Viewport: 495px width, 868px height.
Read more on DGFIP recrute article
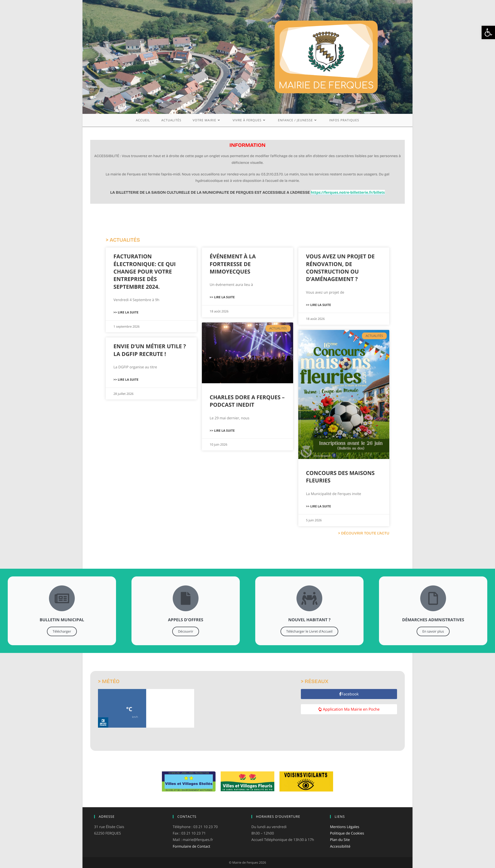coord(126,380)
